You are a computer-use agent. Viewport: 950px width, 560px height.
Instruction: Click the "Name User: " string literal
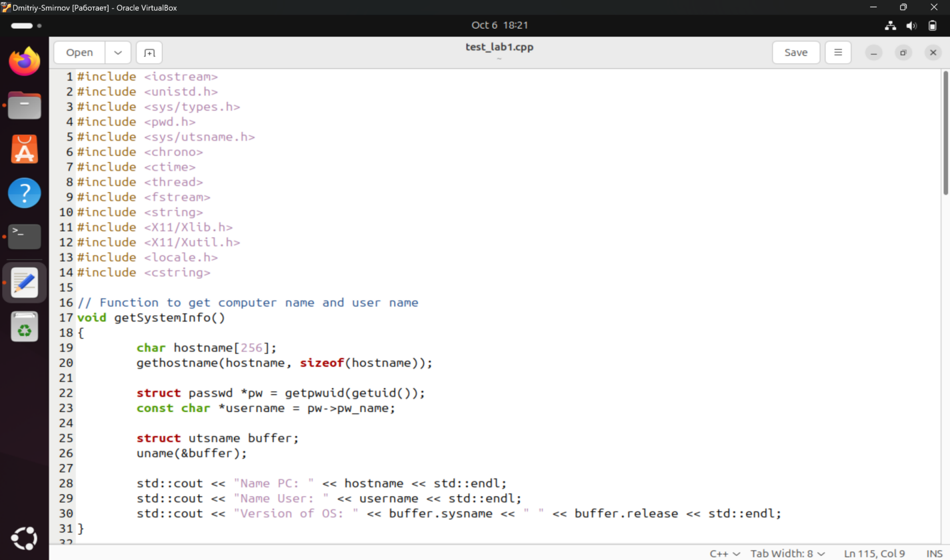(x=281, y=499)
